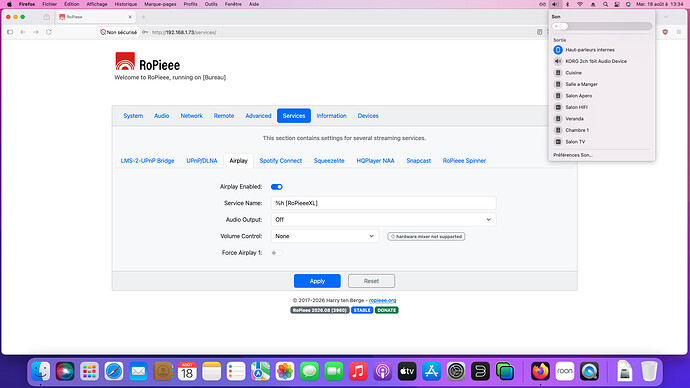Switch to the System tab
Viewport: 690px width, 388px height.
click(x=133, y=116)
